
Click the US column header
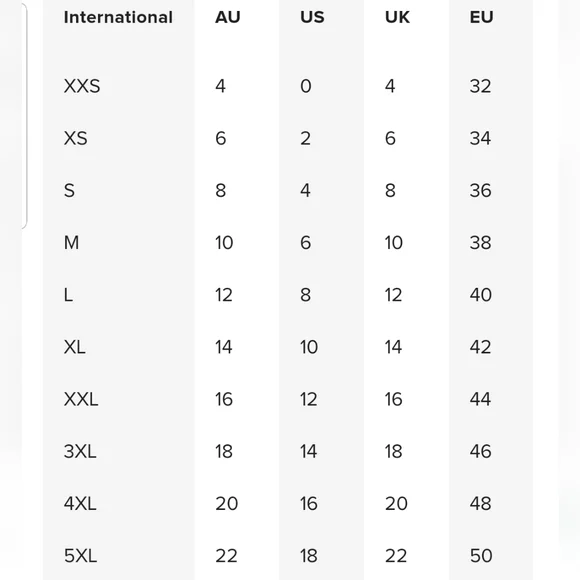pyautogui.click(x=312, y=17)
